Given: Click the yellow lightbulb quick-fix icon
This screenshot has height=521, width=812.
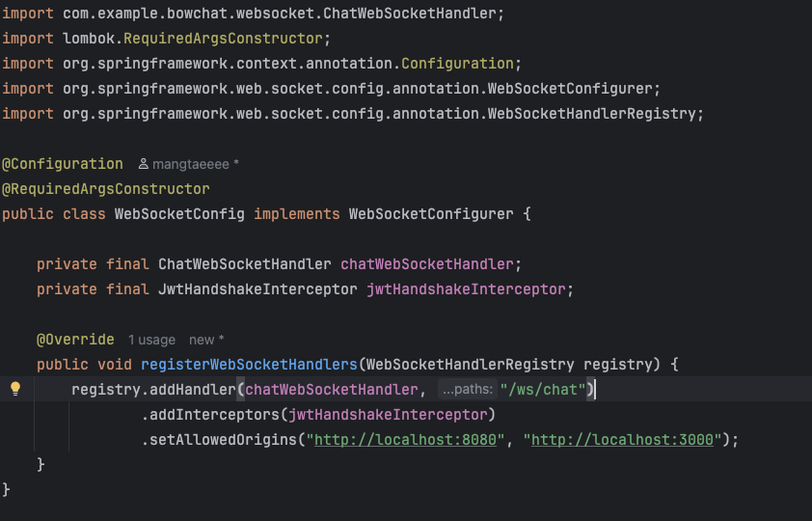Looking at the screenshot, I should 15,389.
